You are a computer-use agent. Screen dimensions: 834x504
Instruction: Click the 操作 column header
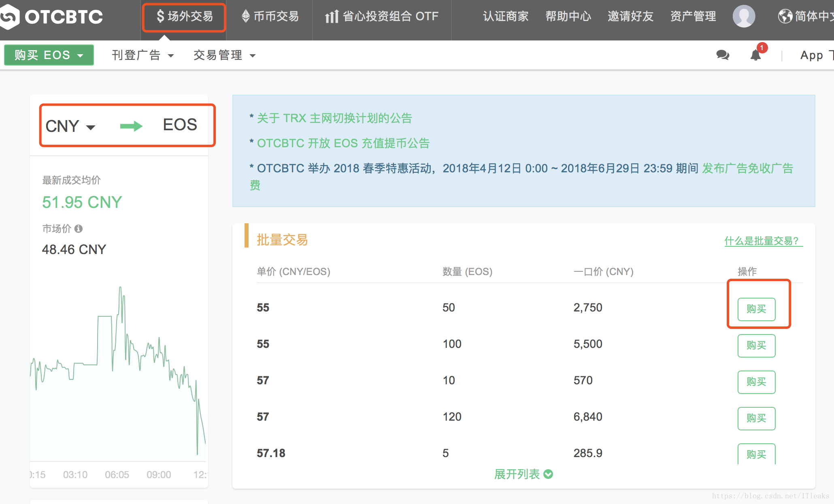point(747,271)
